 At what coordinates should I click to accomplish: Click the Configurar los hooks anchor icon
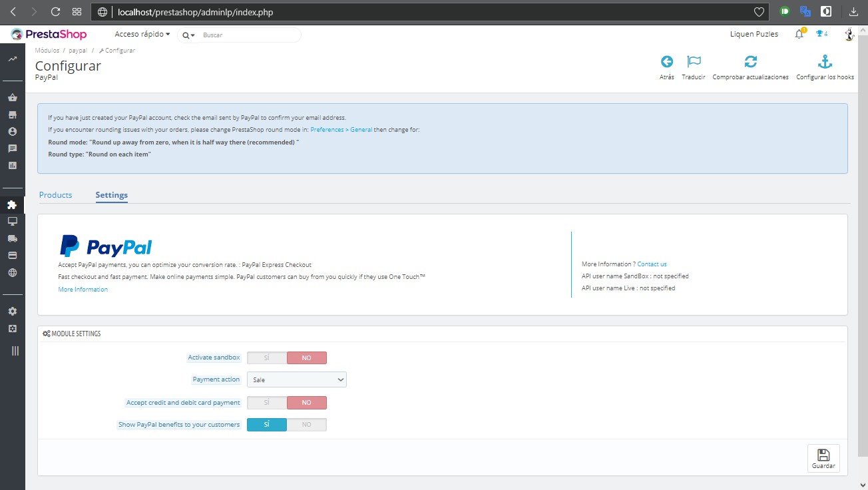(825, 62)
